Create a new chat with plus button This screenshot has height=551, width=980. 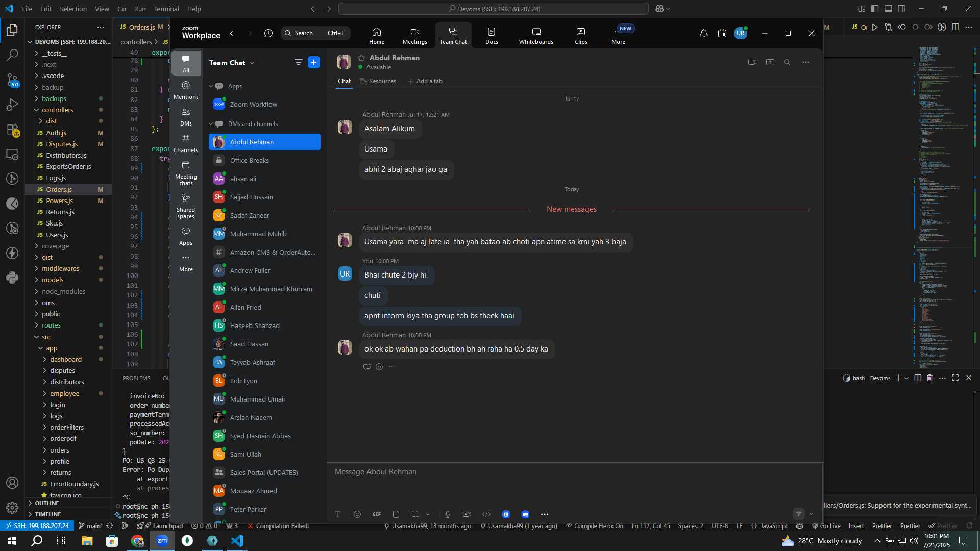[x=314, y=62]
